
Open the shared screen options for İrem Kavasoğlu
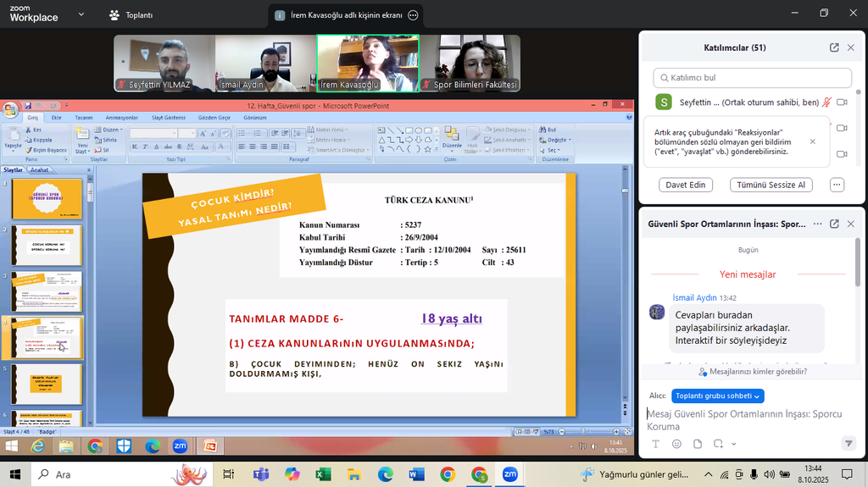tap(413, 15)
